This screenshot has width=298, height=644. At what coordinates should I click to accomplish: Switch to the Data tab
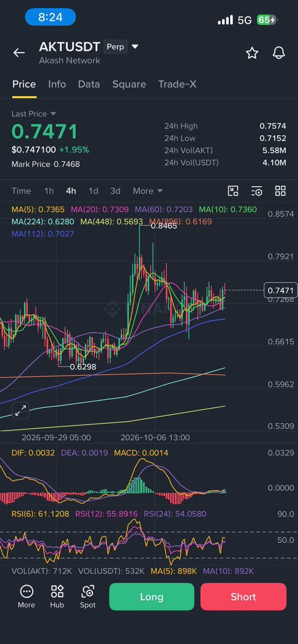89,84
